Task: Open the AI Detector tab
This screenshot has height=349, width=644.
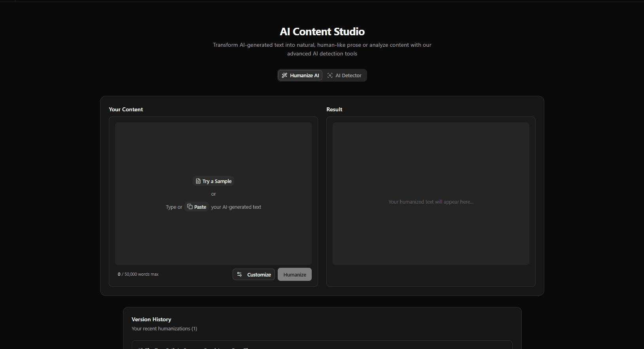Action: 345,75
